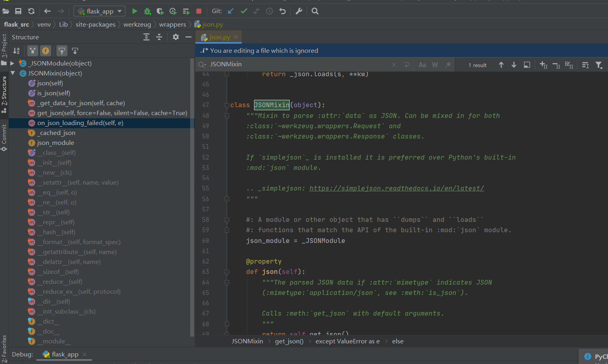Expand the _JSONModule(object) tree node
608x364 pixels.
(12, 64)
